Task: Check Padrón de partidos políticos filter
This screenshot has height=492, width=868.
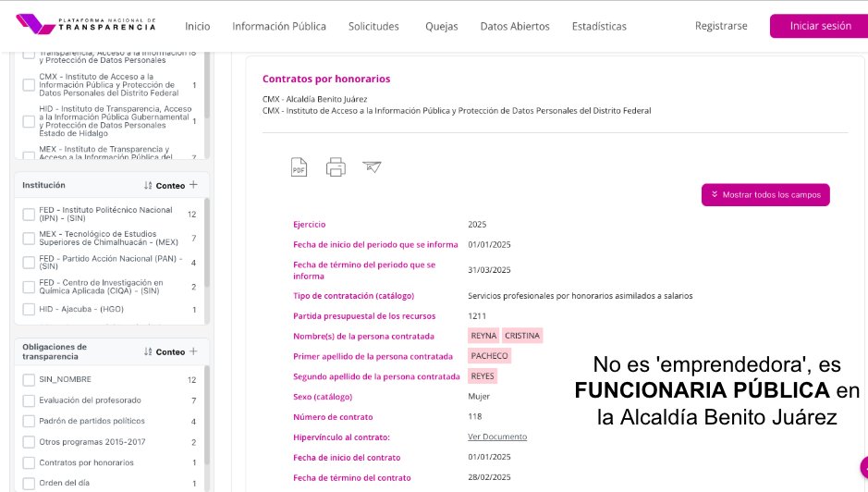Action: tap(29, 421)
